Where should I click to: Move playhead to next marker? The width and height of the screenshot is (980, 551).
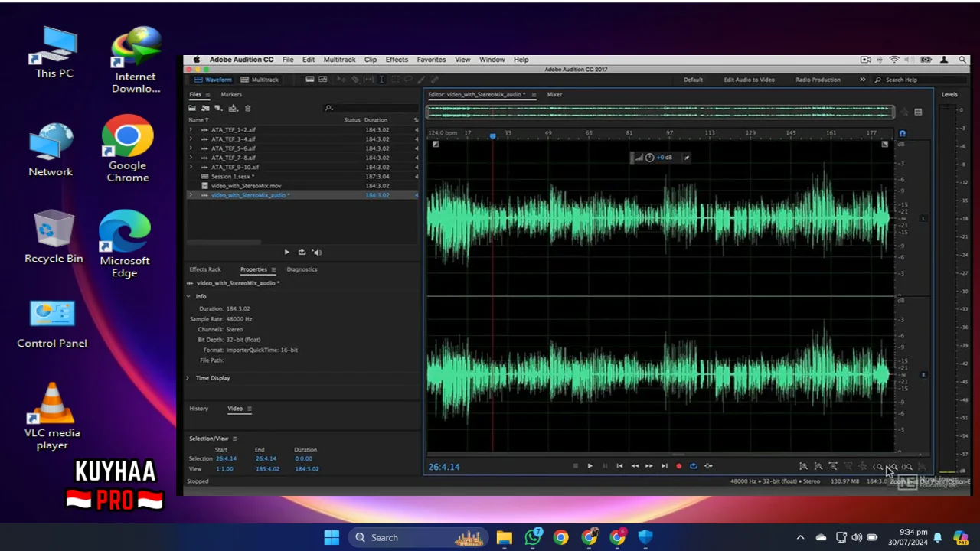pos(664,466)
